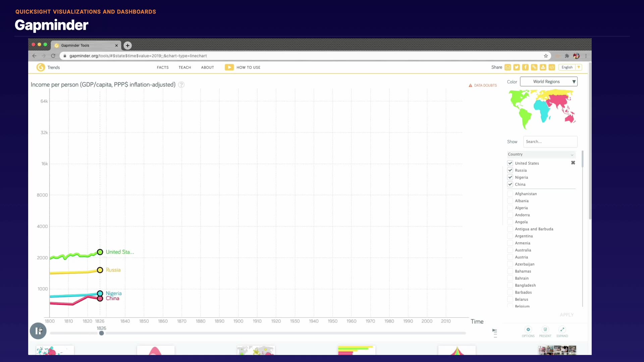Viewport: 644px width, 362px height.
Task: Click the DATA DOUBTS warning link
Action: point(483,85)
